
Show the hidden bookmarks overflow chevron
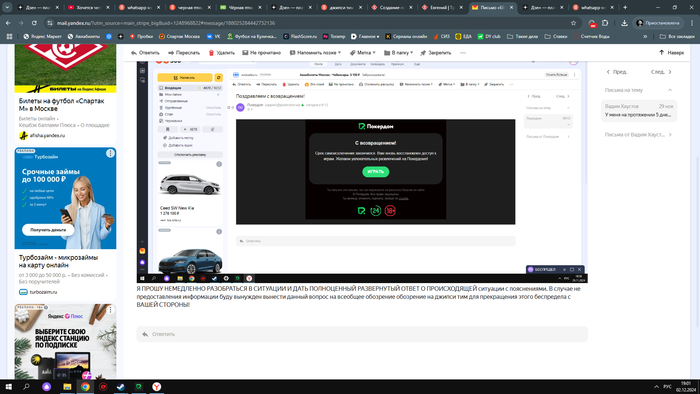645,36
